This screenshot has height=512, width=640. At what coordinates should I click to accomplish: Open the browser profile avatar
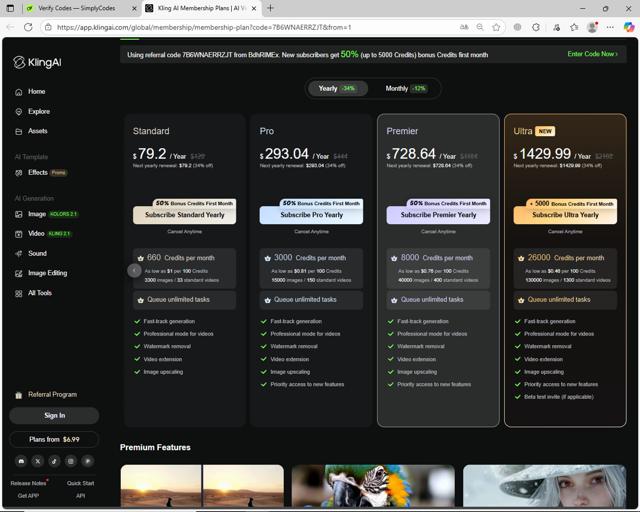592,27
